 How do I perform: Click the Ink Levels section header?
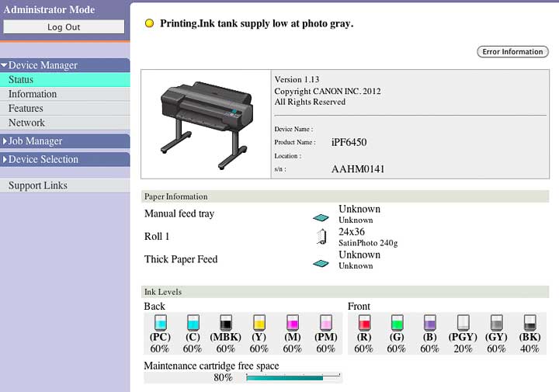(x=345, y=292)
